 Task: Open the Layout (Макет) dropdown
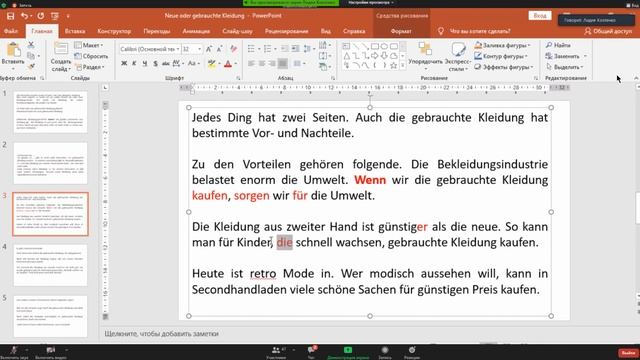(89, 45)
